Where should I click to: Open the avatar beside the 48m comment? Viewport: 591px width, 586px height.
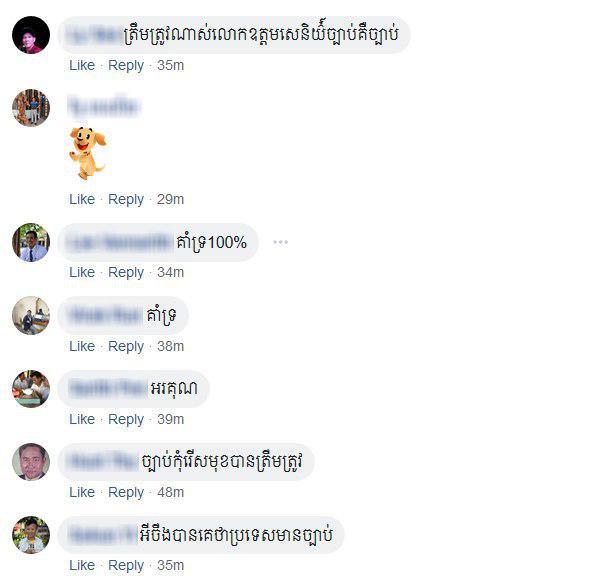(x=31, y=462)
